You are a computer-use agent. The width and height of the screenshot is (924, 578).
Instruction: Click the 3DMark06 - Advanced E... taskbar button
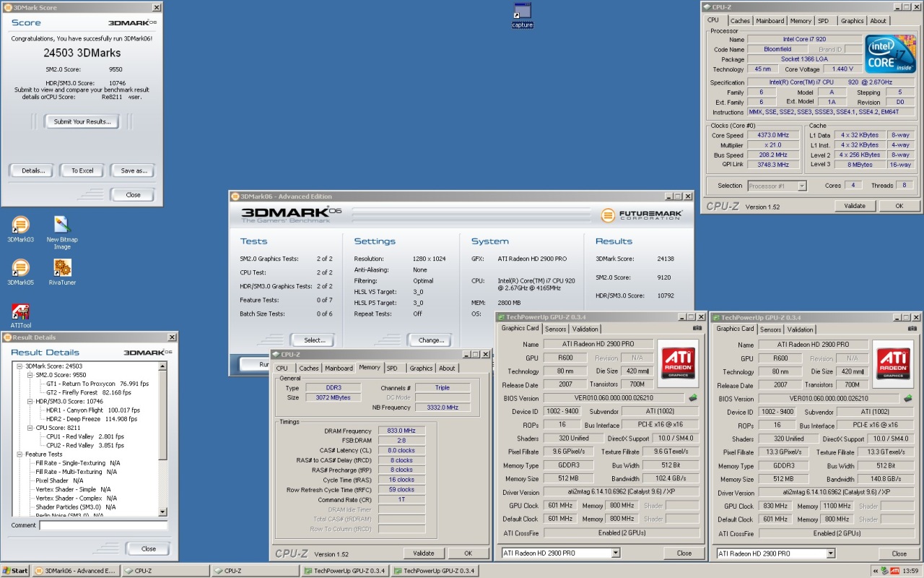pos(75,571)
